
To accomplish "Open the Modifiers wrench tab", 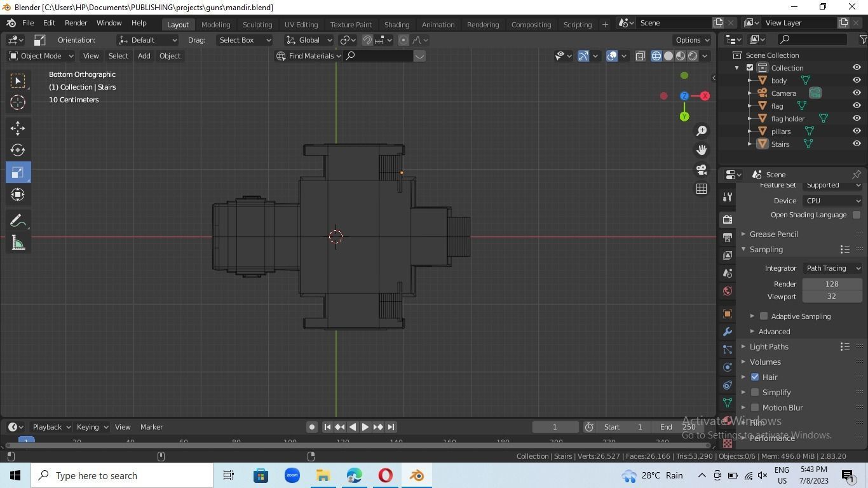I will click(x=728, y=332).
